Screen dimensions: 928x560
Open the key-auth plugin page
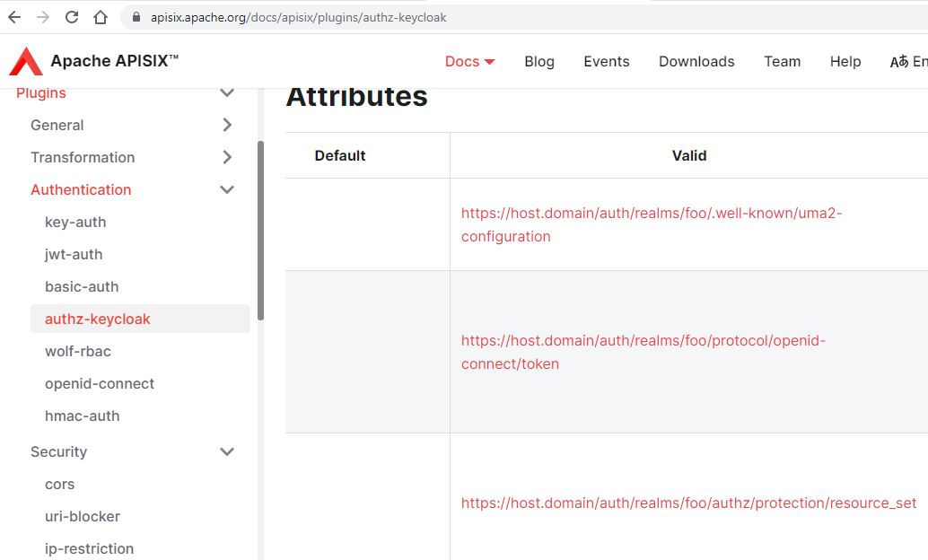coord(75,222)
